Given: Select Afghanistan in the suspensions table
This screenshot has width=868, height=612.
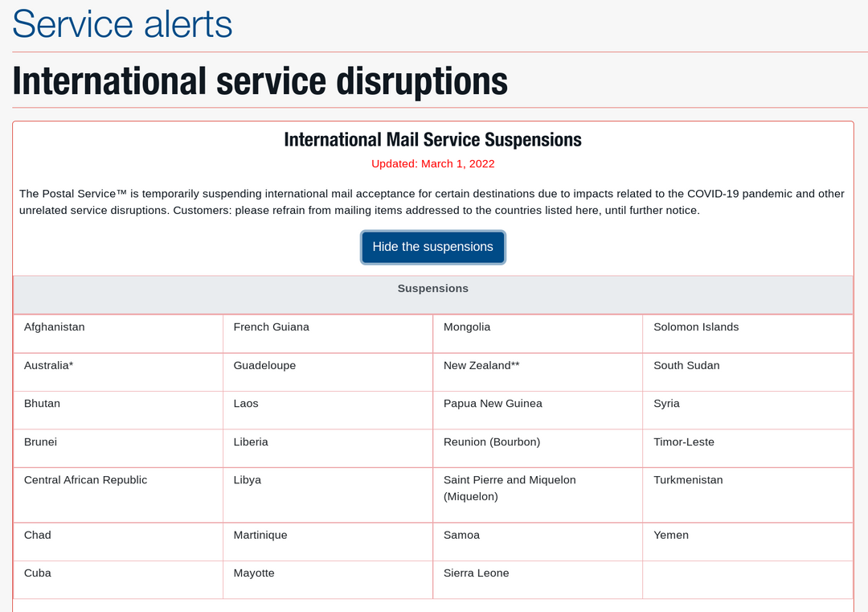Looking at the screenshot, I should pos(55,327).
